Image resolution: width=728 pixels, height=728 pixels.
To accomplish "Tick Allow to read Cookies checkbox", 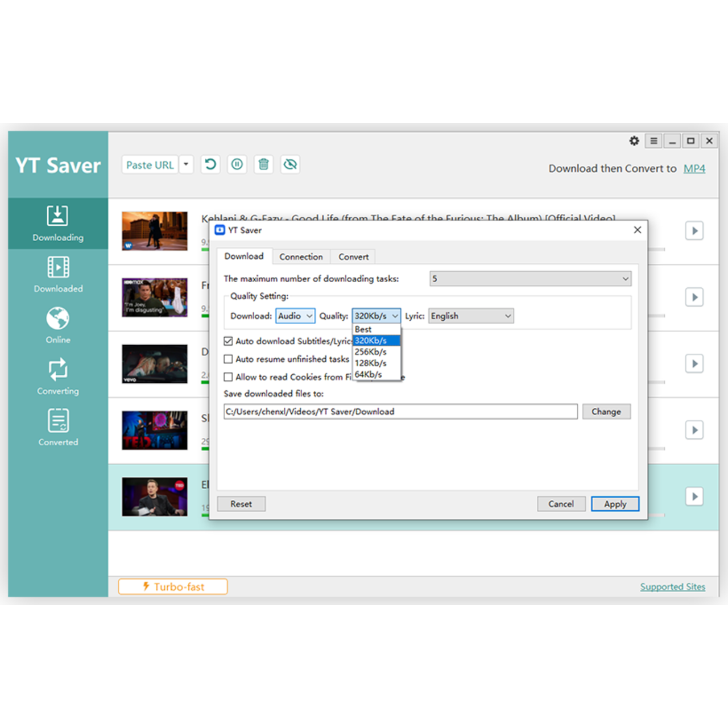I will (x=229, y=377).
